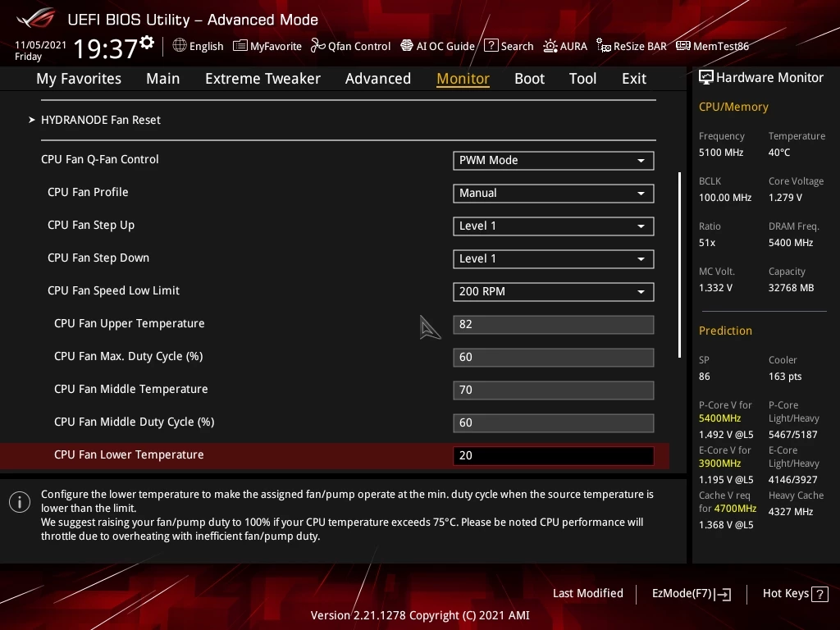Click the Hardware Monitor screen icon
The width and height of the screenshot is (840, 630).
point(706,78)
